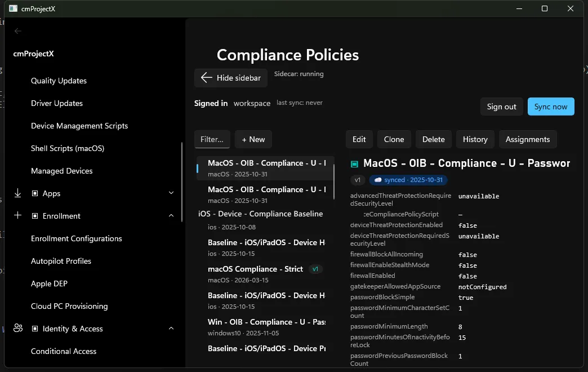Image resolution: width=588 pixels, height=372 pixels.
Task: Expand the Apps section chevron
Action: 171,193
